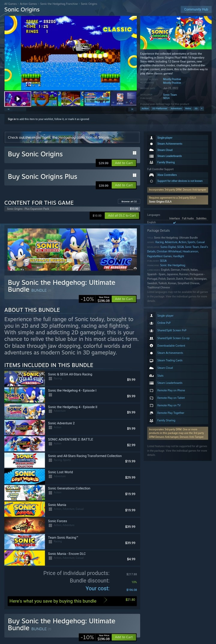Viewport: 216px width, 644px height.
Task: Click the Sonic Team developer link
Action: pos(170,95)
